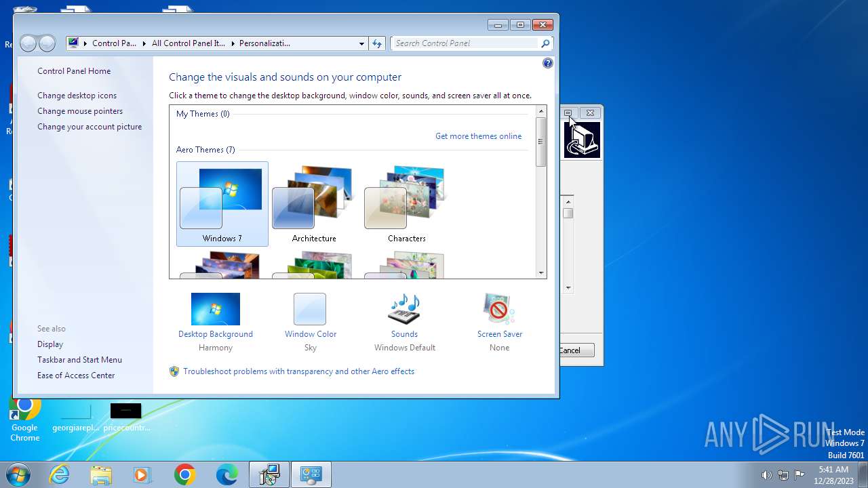Click theme list scroll down arrow

pyautogui.click(x=541, y=272)
